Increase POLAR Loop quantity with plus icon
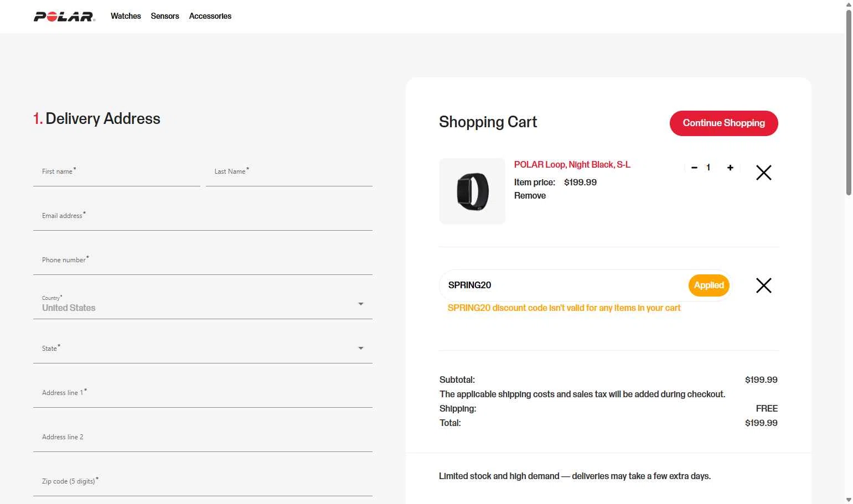The width and height of the screenshot is (853, 504). [730, 168]
